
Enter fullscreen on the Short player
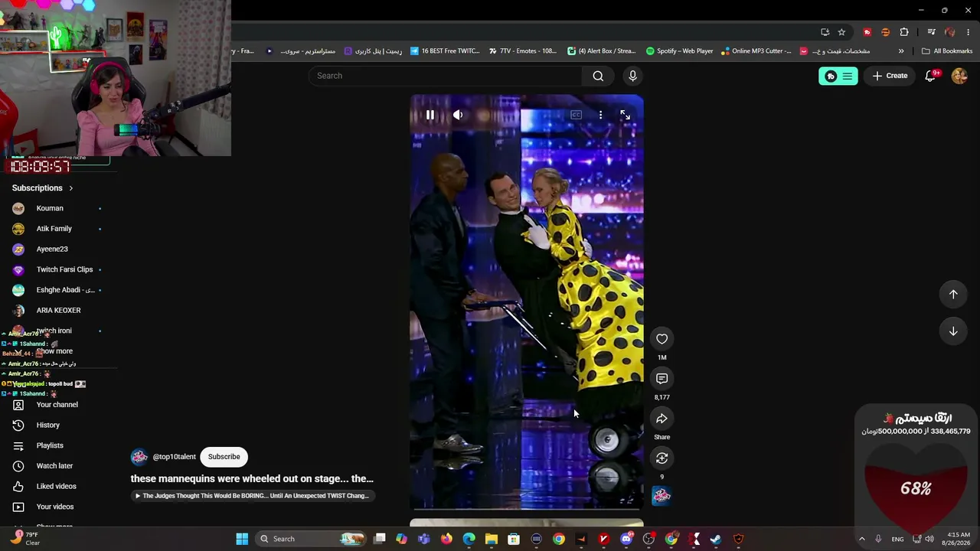point(626,115)
